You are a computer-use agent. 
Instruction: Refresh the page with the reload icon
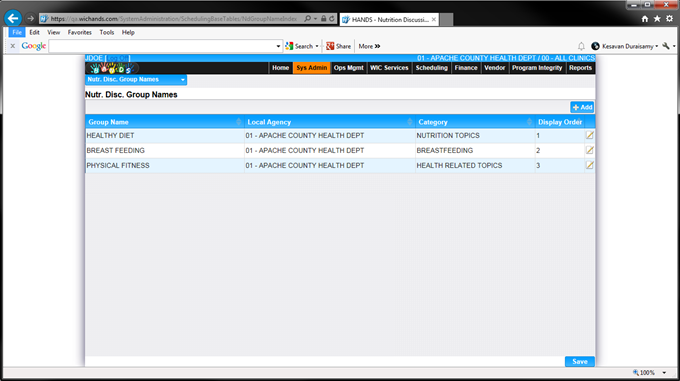pos(332,19)
